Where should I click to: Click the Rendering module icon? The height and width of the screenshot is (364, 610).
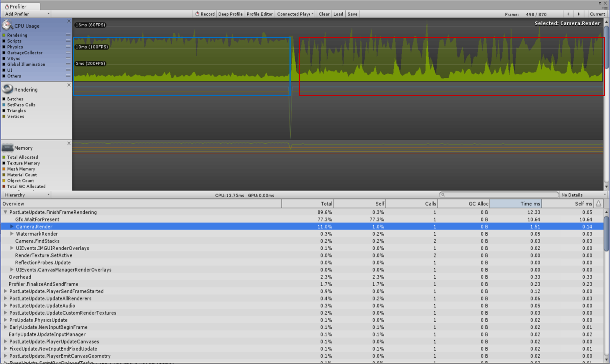(x=7, y=89)
